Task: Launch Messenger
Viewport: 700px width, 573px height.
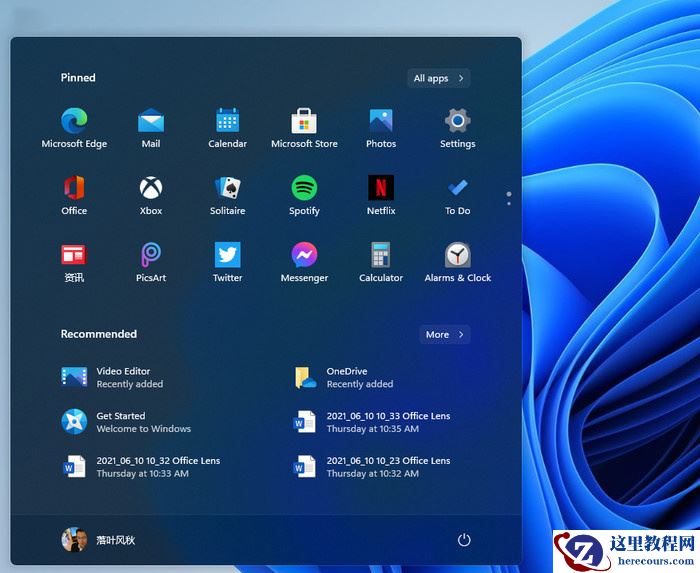Action: [x=304, y=262]
